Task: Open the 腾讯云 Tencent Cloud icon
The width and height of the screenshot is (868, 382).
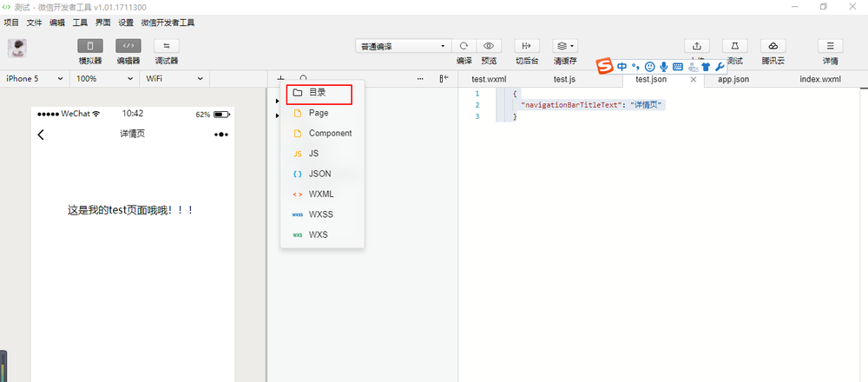Action: pos(773,46)
